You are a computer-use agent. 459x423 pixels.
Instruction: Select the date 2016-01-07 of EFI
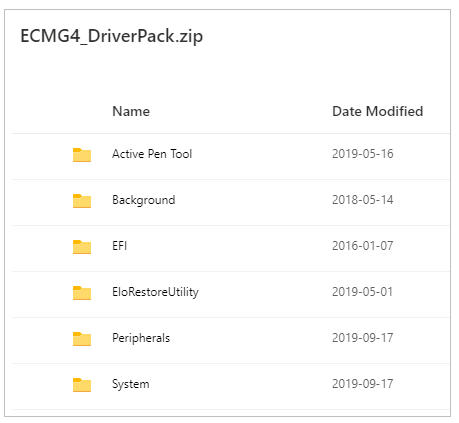pyautogui.click(x=363, y=246)
